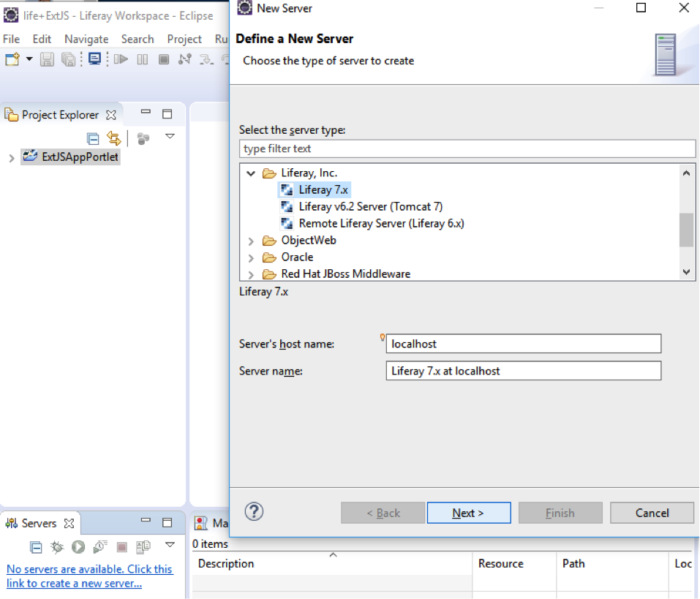Toggle Link with Editor in Project Explorer

point(114,138)
